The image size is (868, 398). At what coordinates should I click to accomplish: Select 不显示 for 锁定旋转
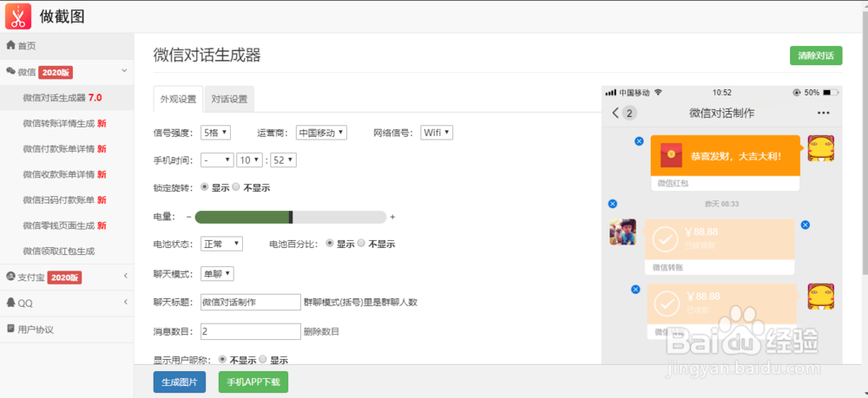point(236,186)
